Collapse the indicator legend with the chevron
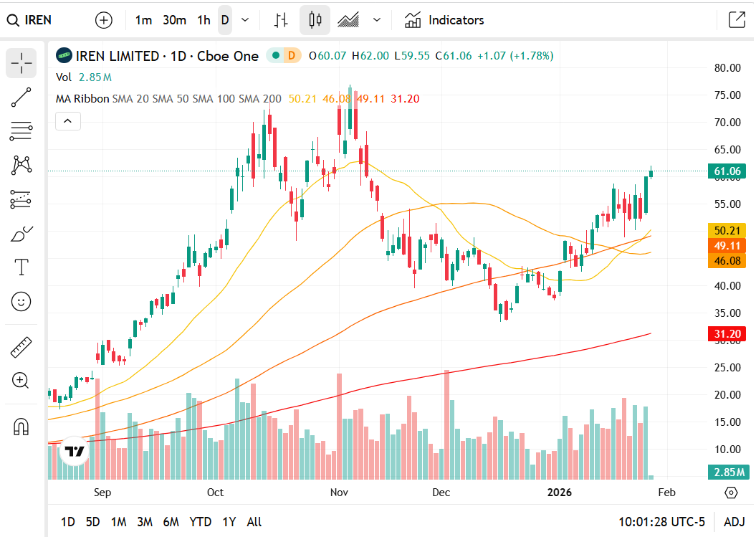Viewport: 756px width, 537px height. point(68,121)
